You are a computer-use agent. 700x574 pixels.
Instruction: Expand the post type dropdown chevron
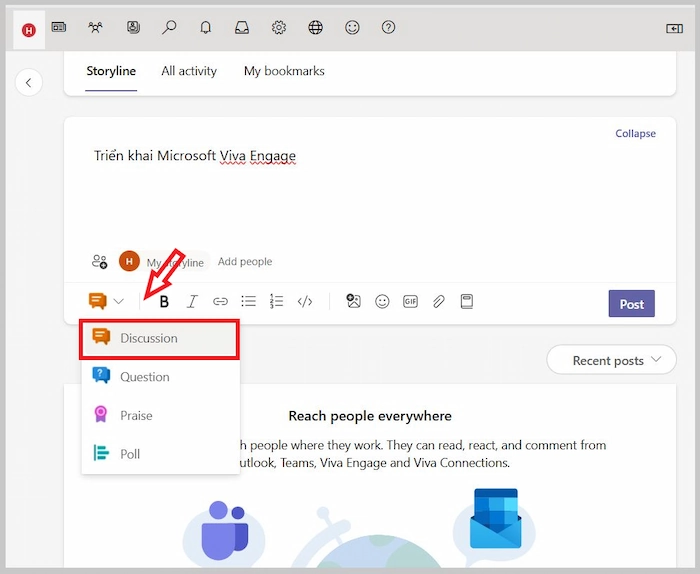click(119, 301)
